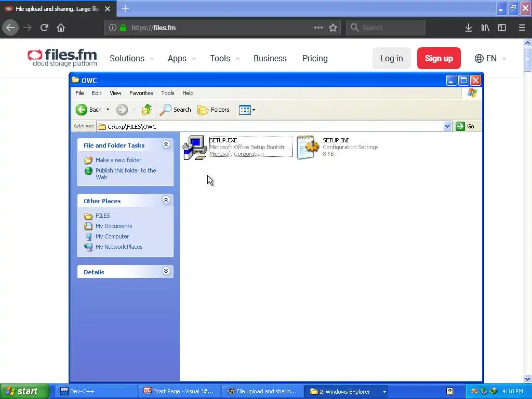Reload the files.fm page
The width and height of the screenshot is (532, 399).
coord(44,28)
